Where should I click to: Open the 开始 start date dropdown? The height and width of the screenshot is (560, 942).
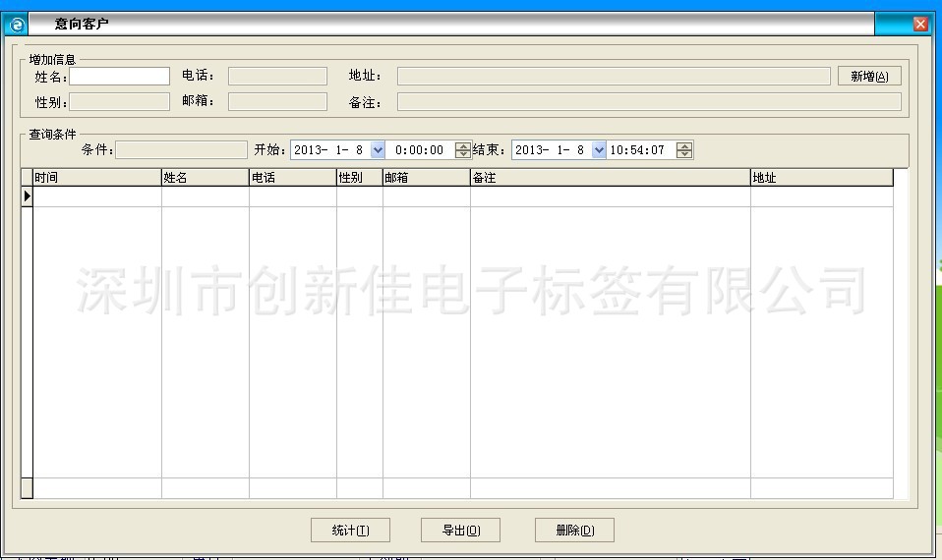pyautogui.click(x=378, y=150)
